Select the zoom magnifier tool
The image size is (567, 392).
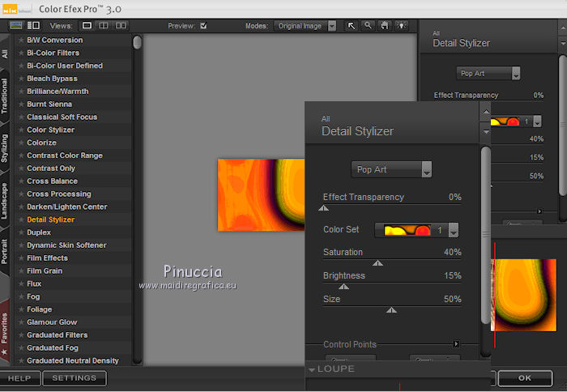point(368,26)
